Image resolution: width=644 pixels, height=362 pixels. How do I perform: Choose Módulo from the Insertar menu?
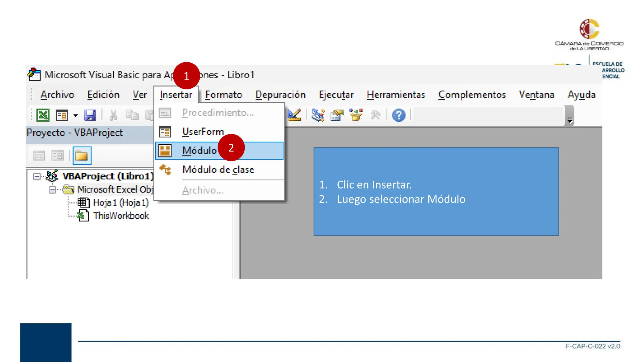219,151
